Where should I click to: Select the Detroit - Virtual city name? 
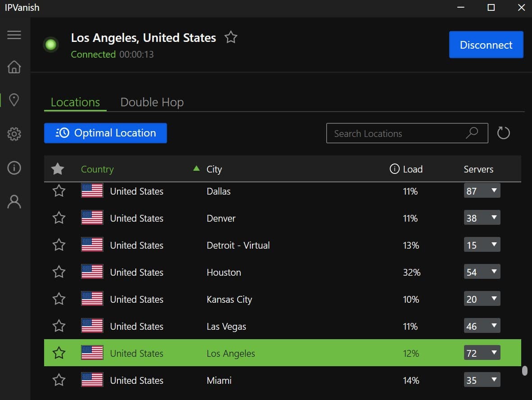coord(238,245)
